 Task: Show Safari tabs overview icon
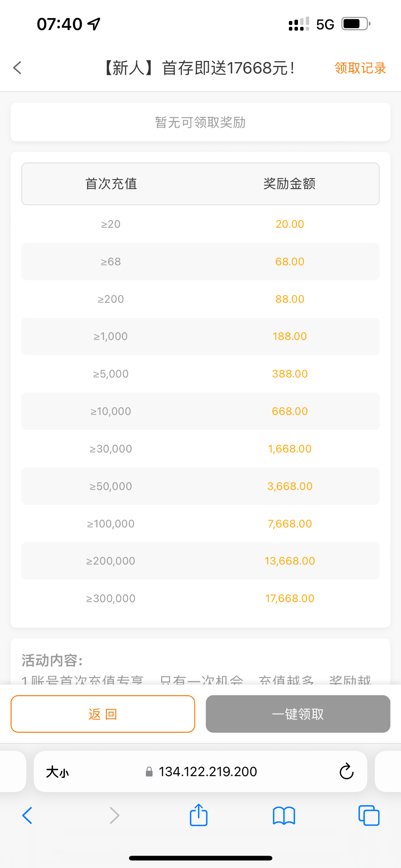[369, 816]
